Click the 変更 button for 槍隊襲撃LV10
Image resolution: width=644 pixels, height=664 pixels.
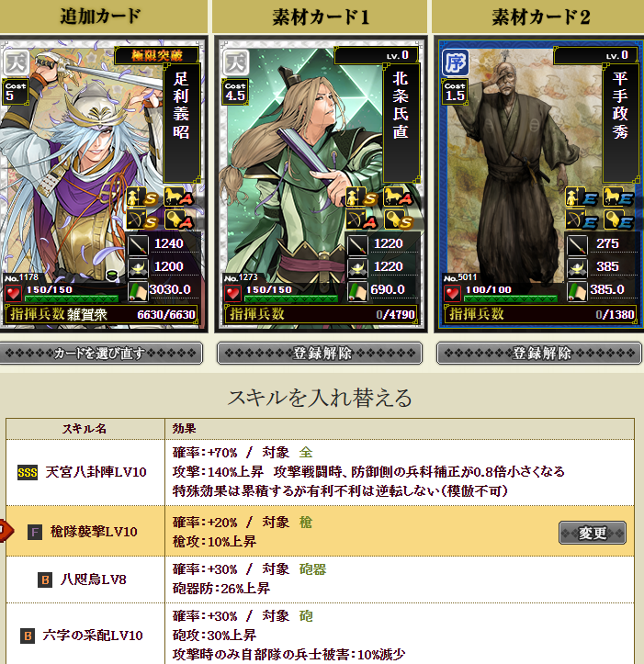(593, 533)
